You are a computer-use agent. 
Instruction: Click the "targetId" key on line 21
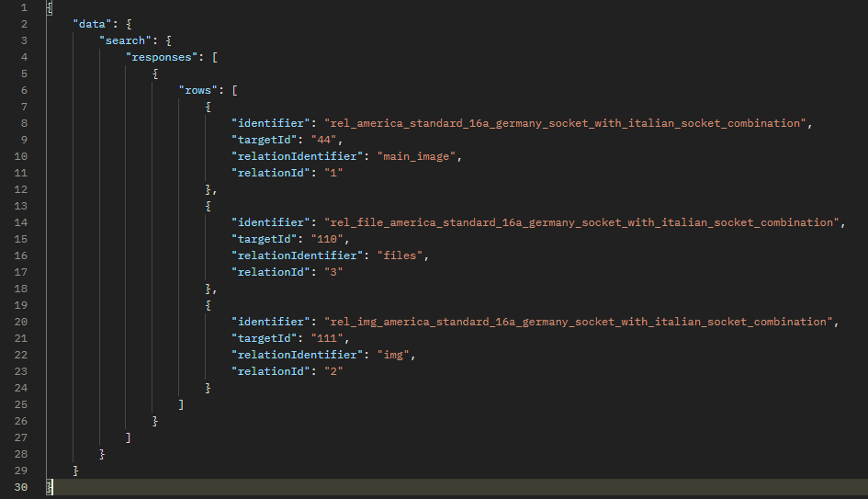[265, 338]
